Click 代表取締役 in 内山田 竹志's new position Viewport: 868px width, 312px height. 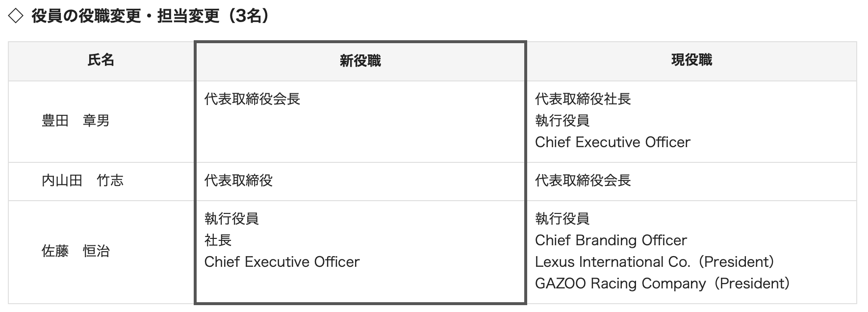click(x=238, y=181)
